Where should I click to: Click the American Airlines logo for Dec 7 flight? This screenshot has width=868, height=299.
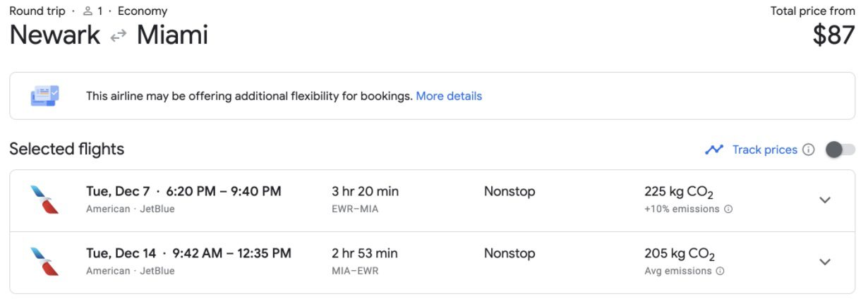(x=44, y=200)
